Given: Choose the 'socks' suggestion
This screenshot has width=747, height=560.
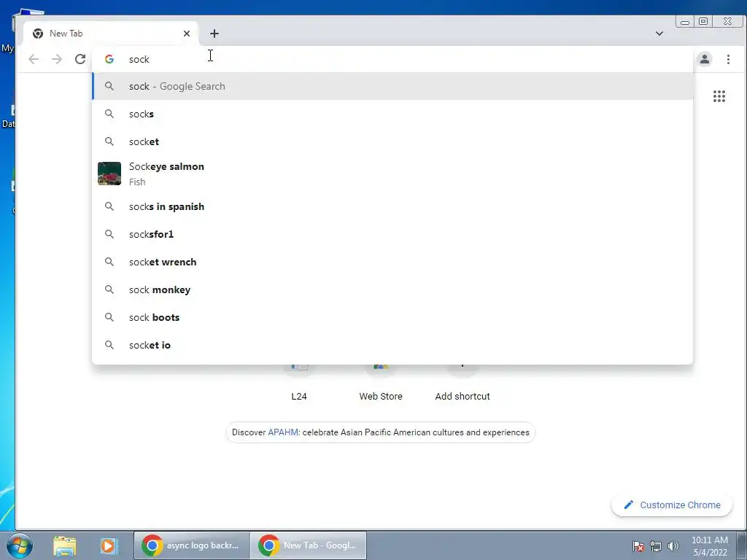Looking at the screenshot, I should pyautogui.click(x=392, y=114).
